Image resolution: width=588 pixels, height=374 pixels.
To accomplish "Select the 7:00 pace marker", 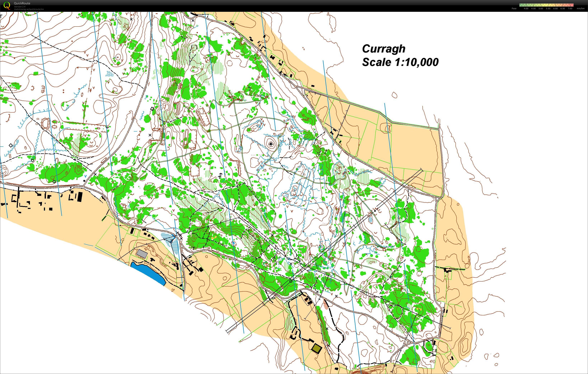I will 570,9.
